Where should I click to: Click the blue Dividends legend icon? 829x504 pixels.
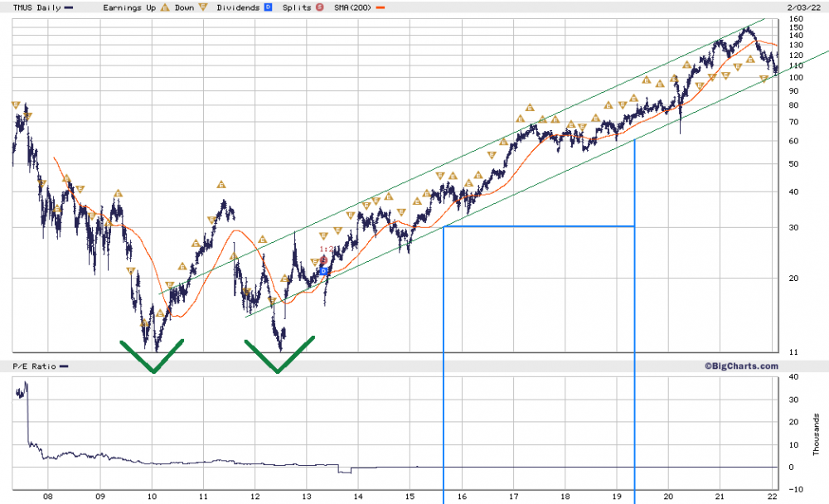click(x=268, y=7)
